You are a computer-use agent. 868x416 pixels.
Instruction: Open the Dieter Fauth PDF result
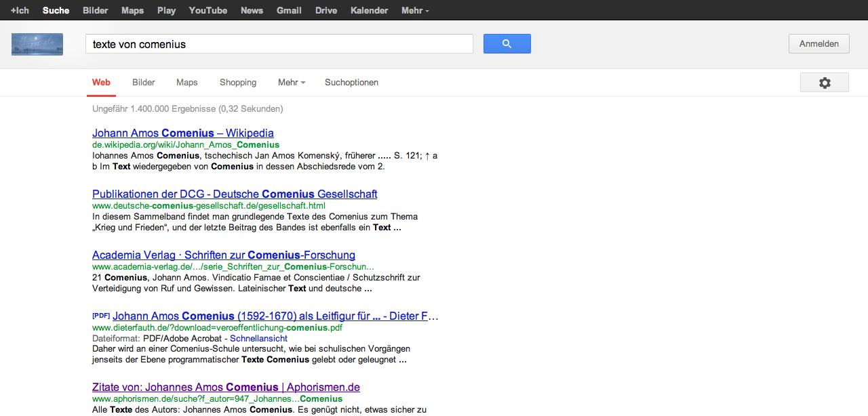[275, 316]
